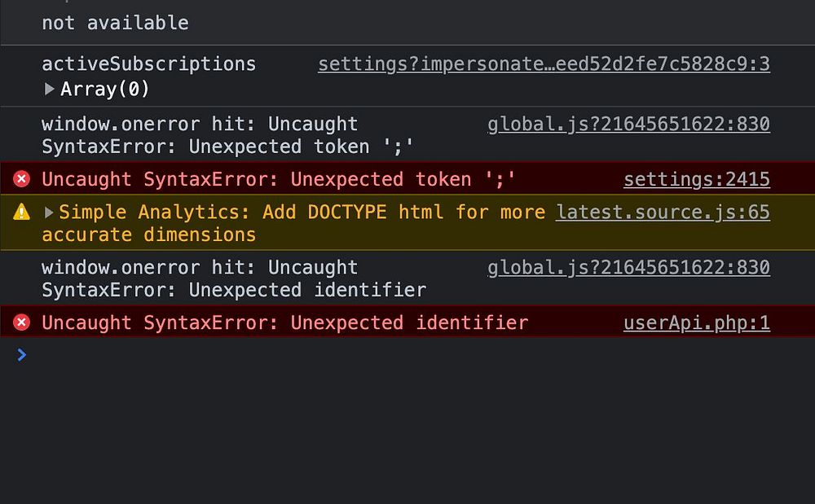
Task: Click the red error icon beside Unexpected token message
Action: pos(22,179)
